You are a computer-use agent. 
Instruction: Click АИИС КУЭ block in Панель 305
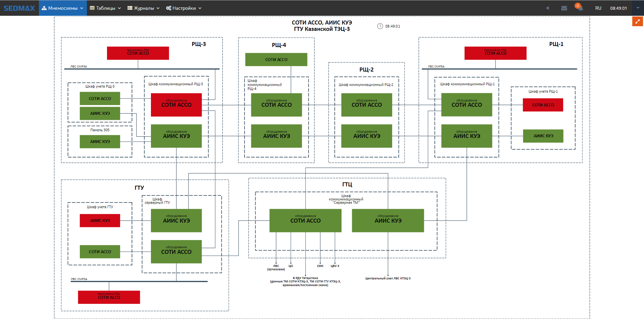point(100,142)
